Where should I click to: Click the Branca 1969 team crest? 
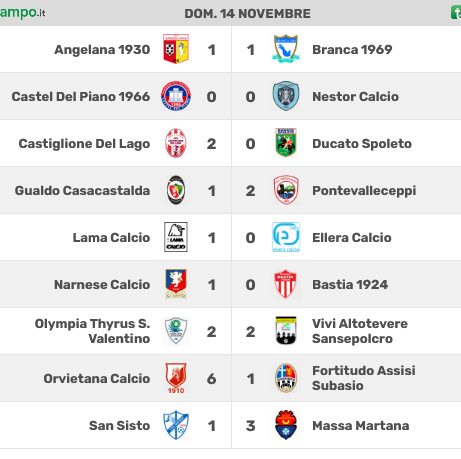[x=286, y=49]
